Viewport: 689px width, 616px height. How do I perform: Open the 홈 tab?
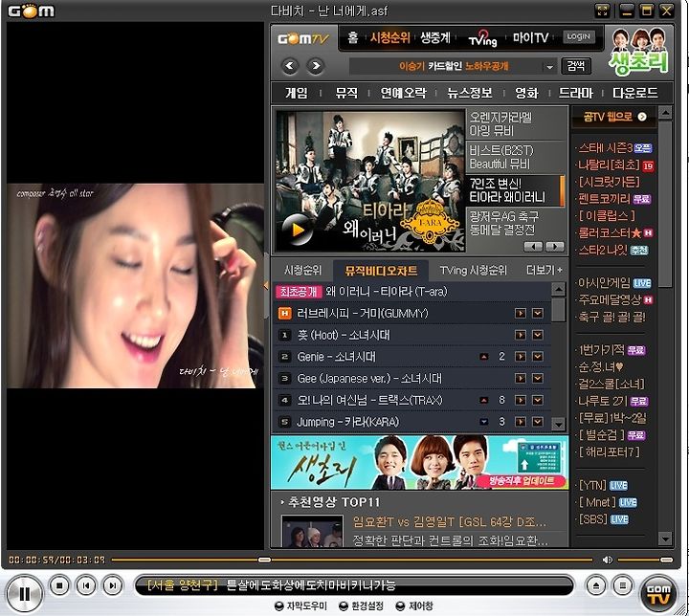tap(353, 38)
